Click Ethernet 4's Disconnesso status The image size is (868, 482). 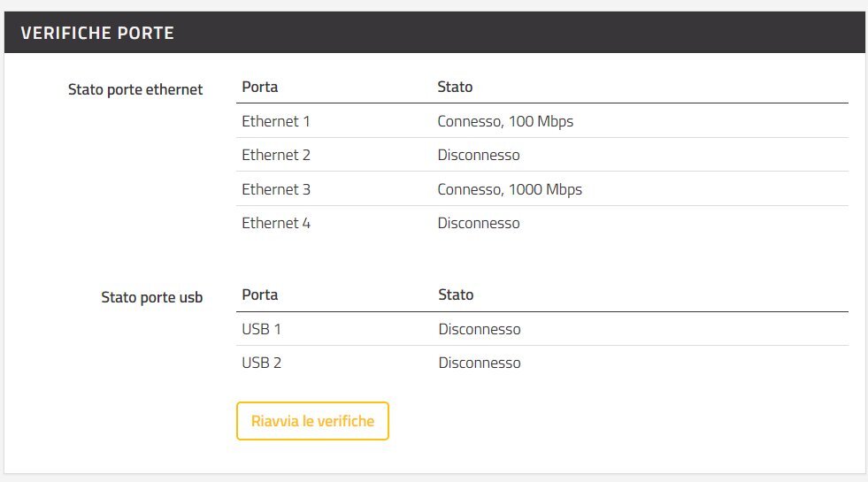coord(479,223)
